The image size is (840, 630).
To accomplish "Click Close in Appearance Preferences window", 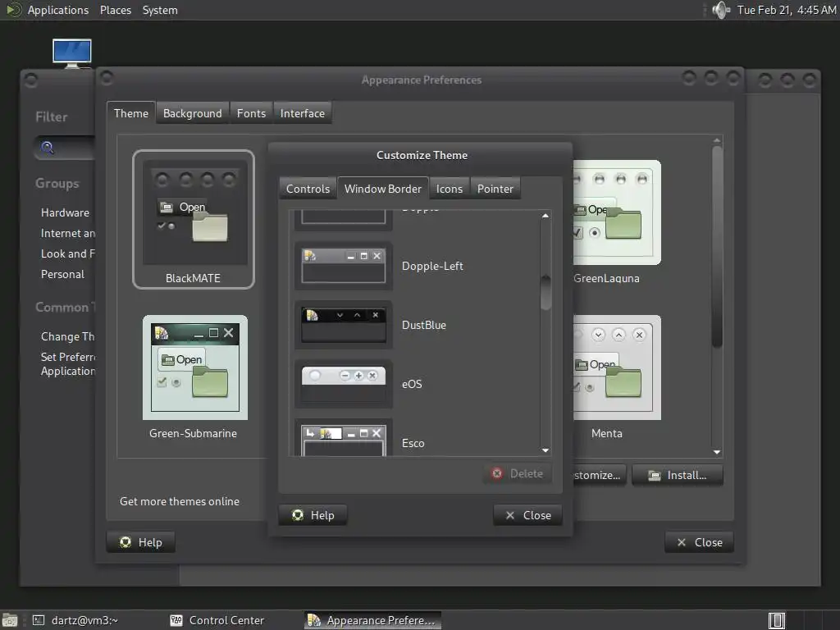I will pyautogui.click(x=699, y=543).
